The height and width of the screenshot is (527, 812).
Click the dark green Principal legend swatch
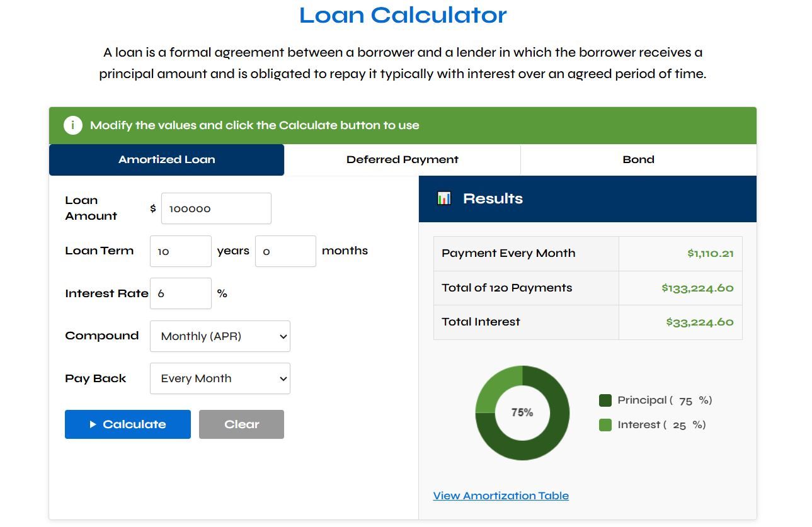(x=605, y=400)
